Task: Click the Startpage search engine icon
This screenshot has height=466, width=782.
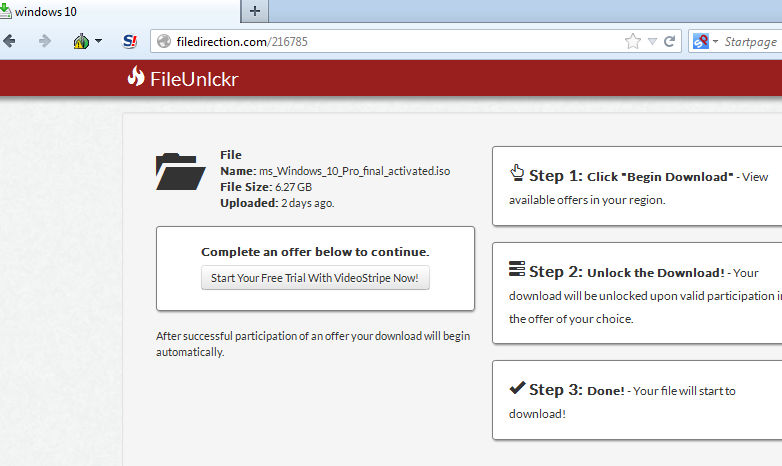Action: pyautogui.click(x=700, y=41)
